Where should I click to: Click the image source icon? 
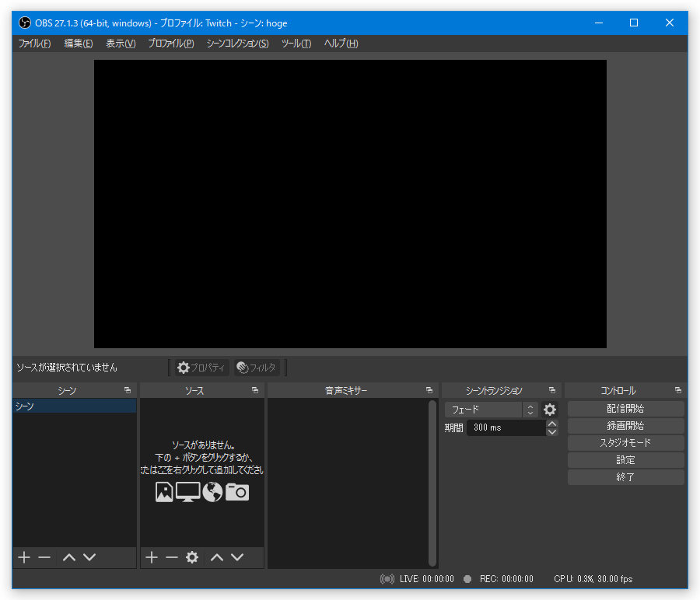point(164,492)
